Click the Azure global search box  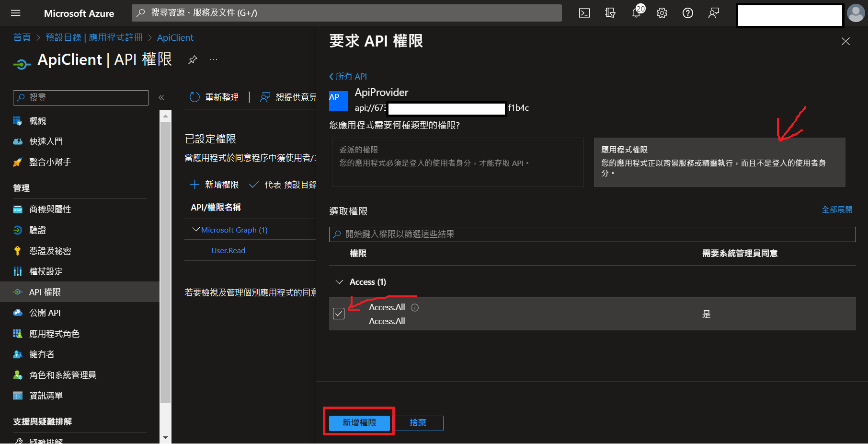click(347, 13)
